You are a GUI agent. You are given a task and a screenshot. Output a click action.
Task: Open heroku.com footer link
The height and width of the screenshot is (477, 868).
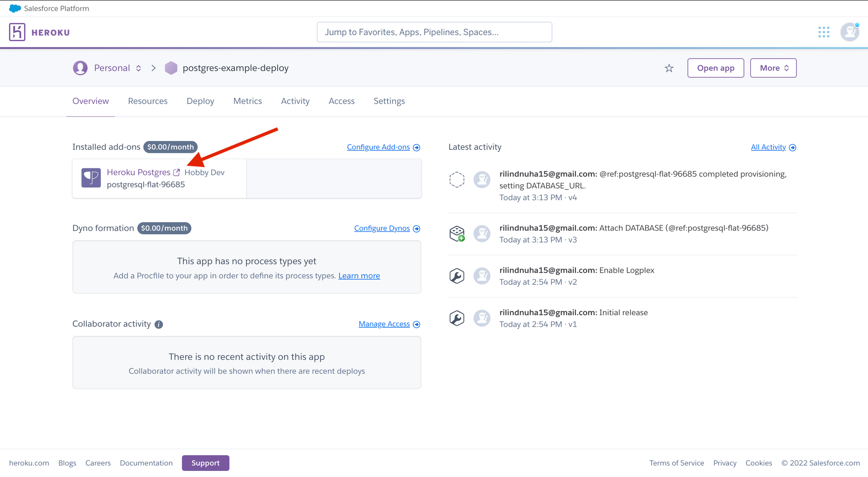[x=29, y=463]
